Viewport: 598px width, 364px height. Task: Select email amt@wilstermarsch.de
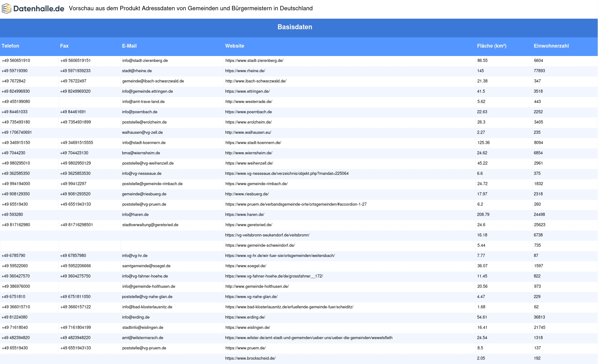tap(143, 338)
